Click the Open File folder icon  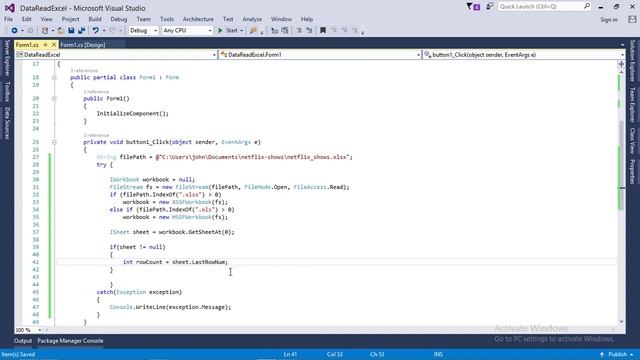click(60, 31)
